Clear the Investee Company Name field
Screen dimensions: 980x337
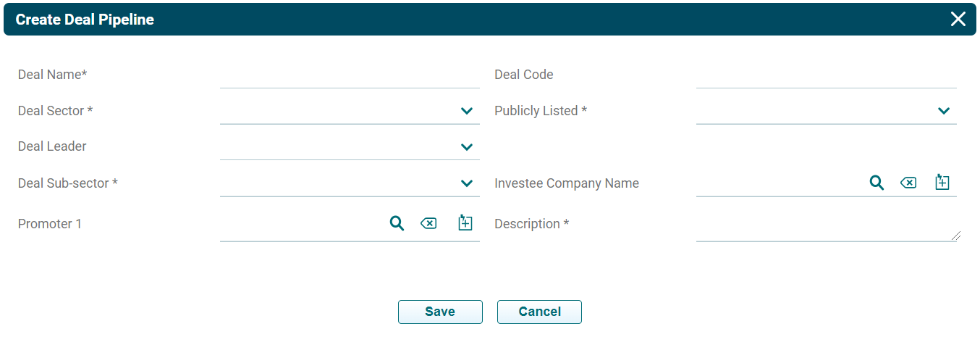[x=908, y=183]
